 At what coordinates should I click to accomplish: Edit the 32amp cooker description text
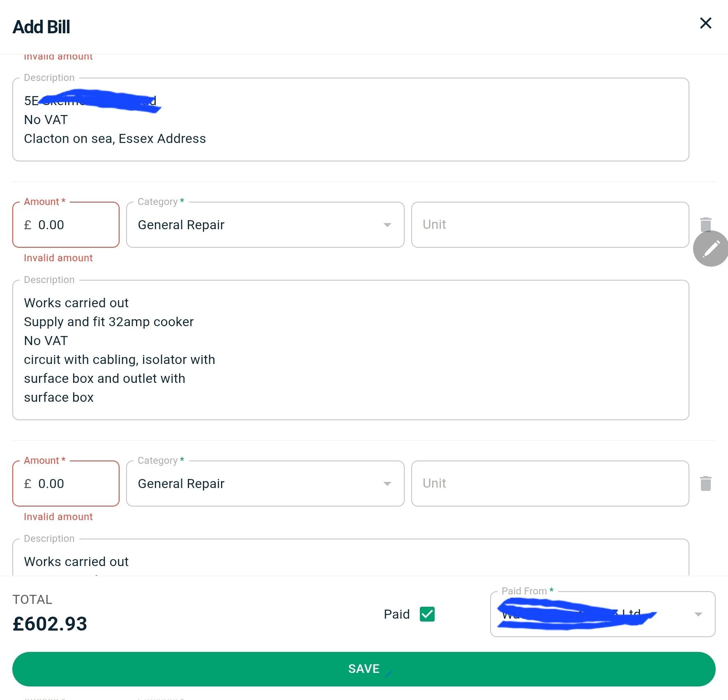tap(350, 350)
